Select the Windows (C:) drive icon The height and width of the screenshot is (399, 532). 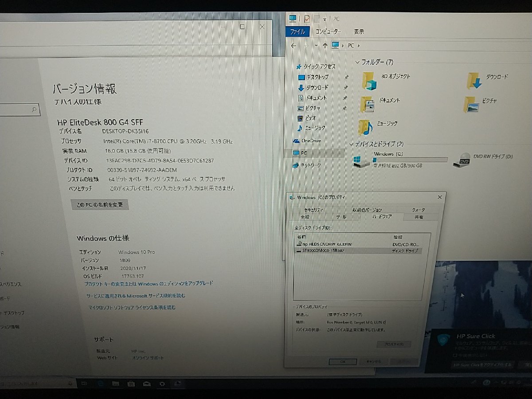pos(362,161)
